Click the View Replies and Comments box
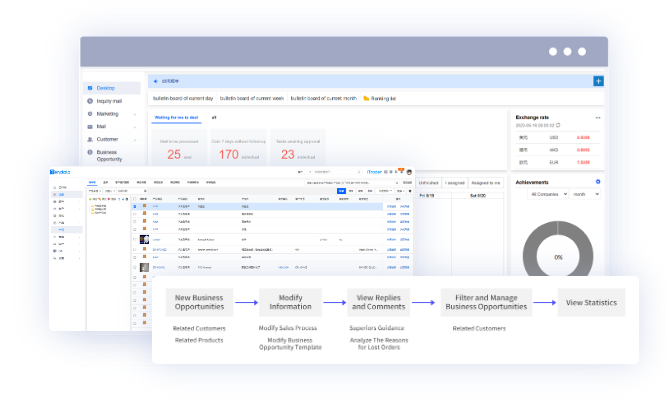The image size is (667, 398). (379, 302)
